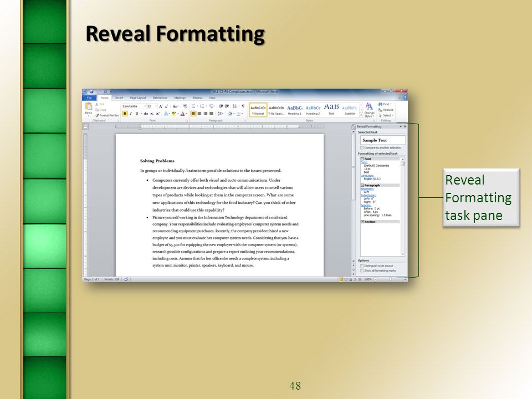
Task: Switch to the Page Layout tab
Action: pyautogui.click(x=138, y=98)
